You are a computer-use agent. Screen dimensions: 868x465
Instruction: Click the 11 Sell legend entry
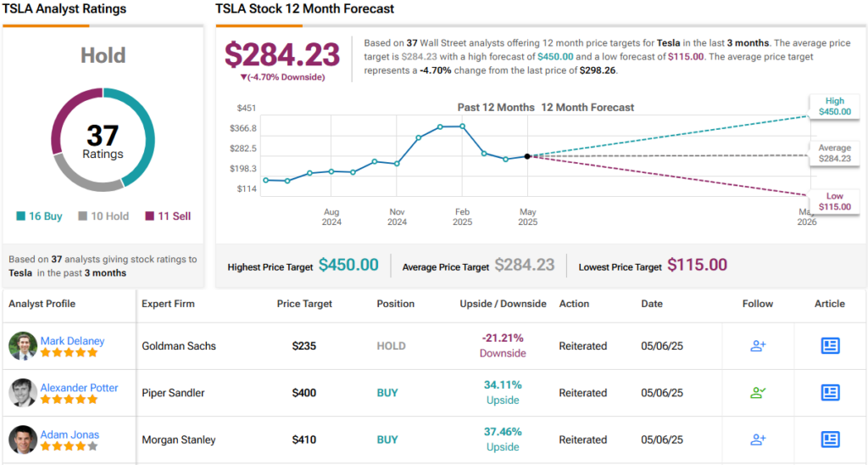pos(168,216)
